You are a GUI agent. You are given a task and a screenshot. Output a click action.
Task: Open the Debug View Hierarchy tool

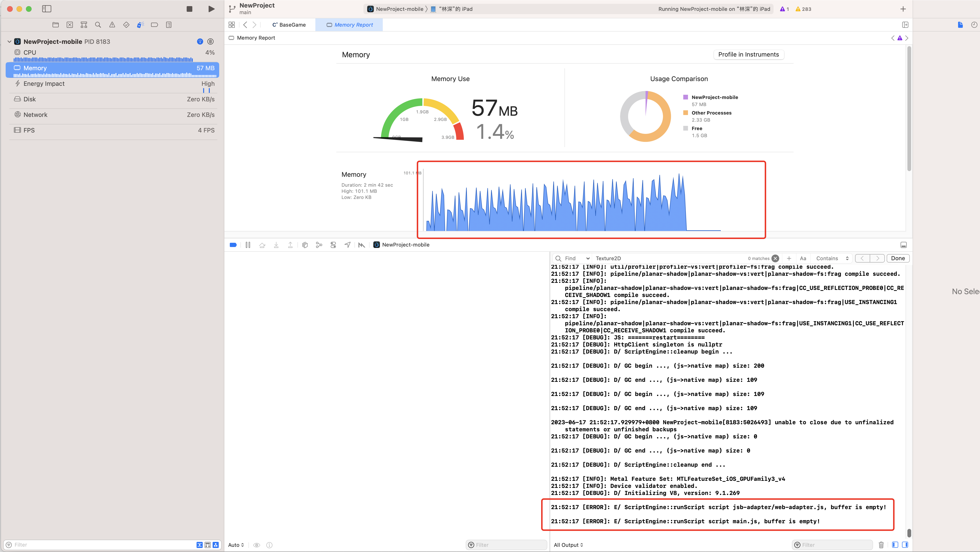(305, 245)
